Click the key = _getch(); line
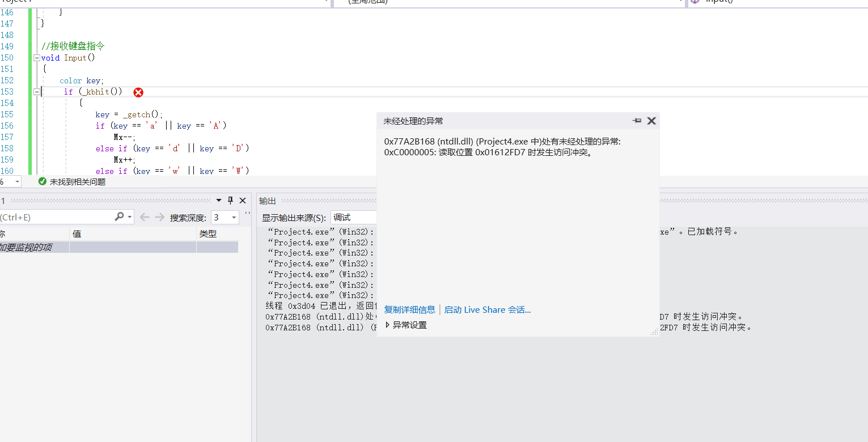Image resolution: width=868 pixels, height=442 pixels. 129,114
